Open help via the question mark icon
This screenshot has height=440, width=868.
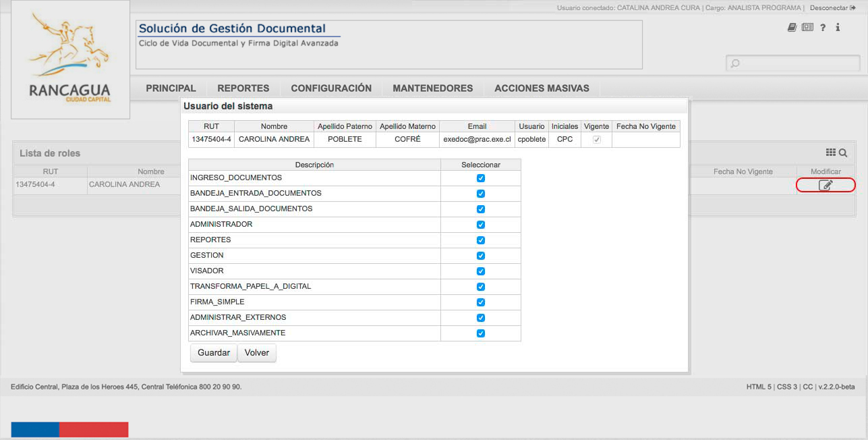coord(823,28)
